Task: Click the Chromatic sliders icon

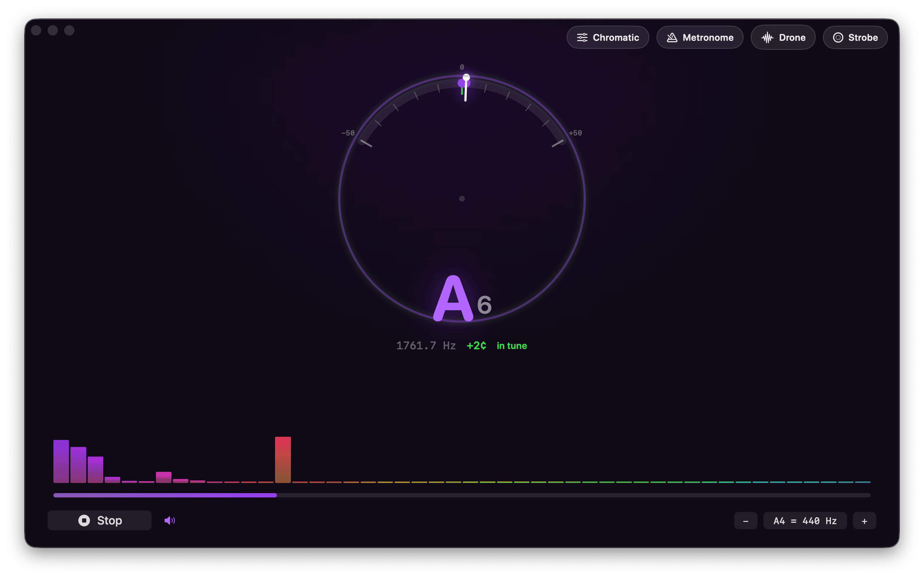Action: [x=582, y=38]
